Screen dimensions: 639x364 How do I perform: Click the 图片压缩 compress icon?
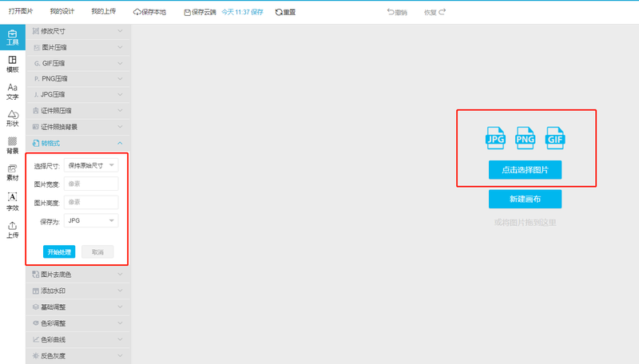(37, 48)
